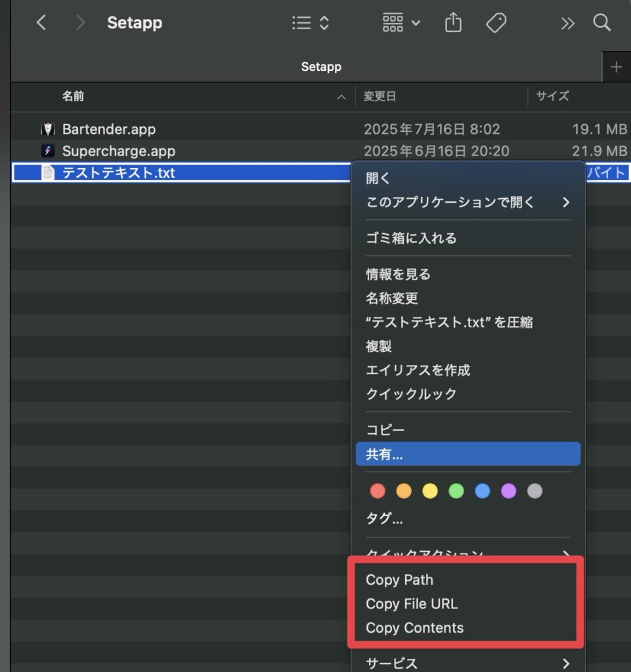The width and height of the screenshot is (631, 672).
Task: Click Supercharge.app date 2025年6月16日 20:20
Action: [x=437, y=151]
